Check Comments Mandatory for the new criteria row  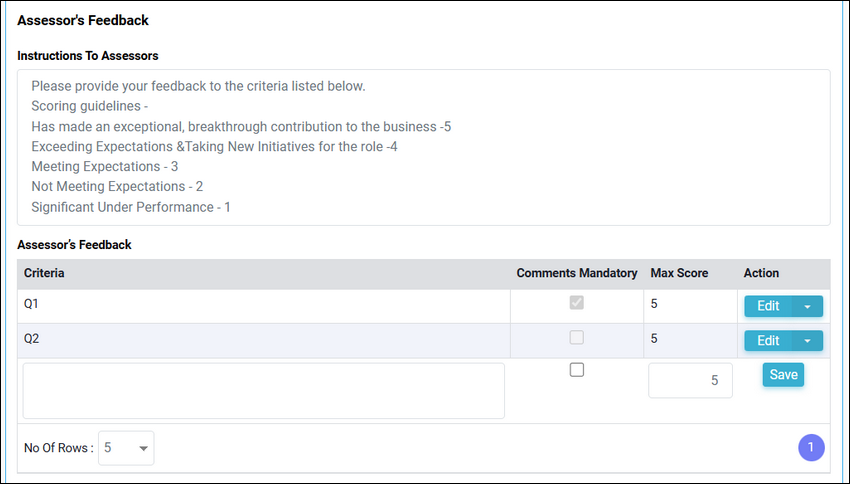tap(577, 370)
